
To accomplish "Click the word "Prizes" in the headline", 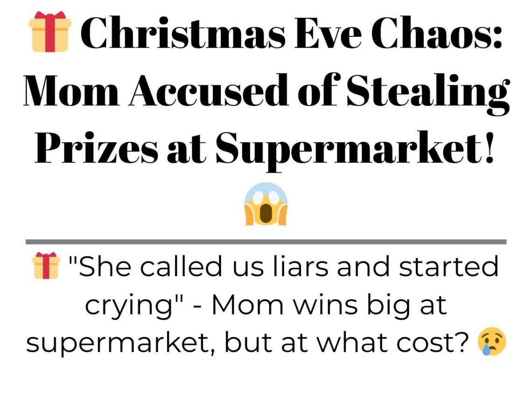I will tap(97, 148).
